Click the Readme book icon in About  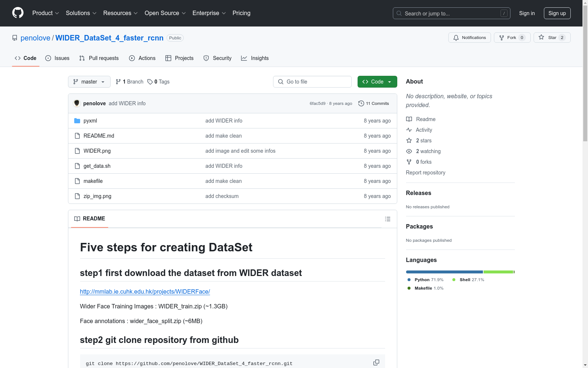409,119
